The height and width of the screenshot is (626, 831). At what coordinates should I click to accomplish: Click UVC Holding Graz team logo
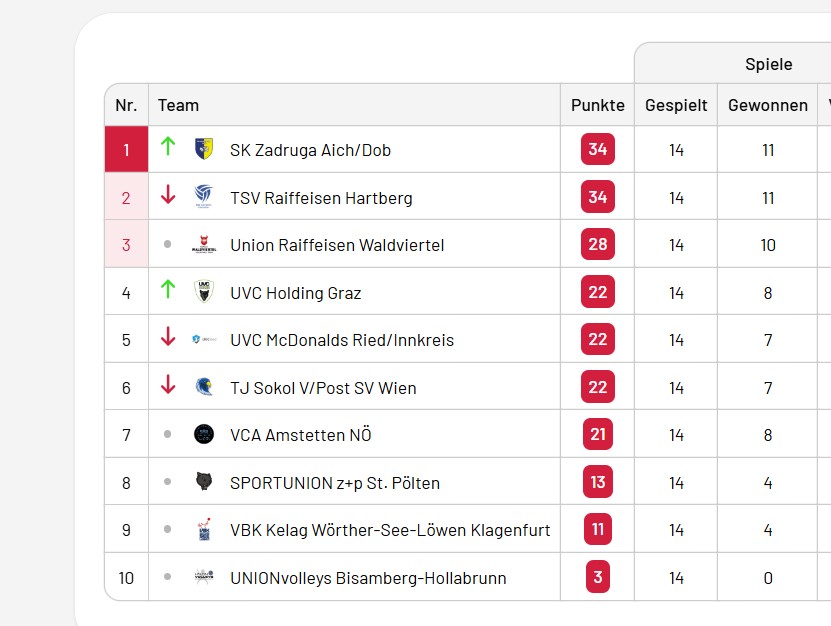[x=204, y=292]
